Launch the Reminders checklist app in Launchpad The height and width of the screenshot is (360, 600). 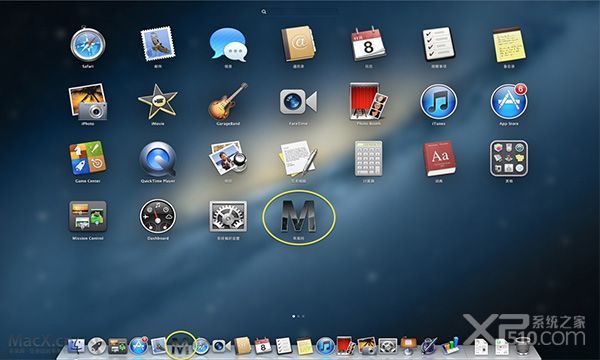(439, 44)
